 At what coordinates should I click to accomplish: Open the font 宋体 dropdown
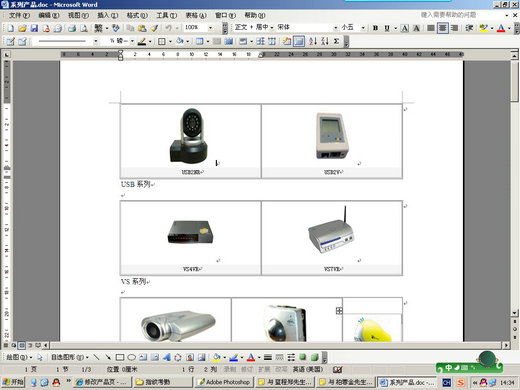click(x=336, y=28)
